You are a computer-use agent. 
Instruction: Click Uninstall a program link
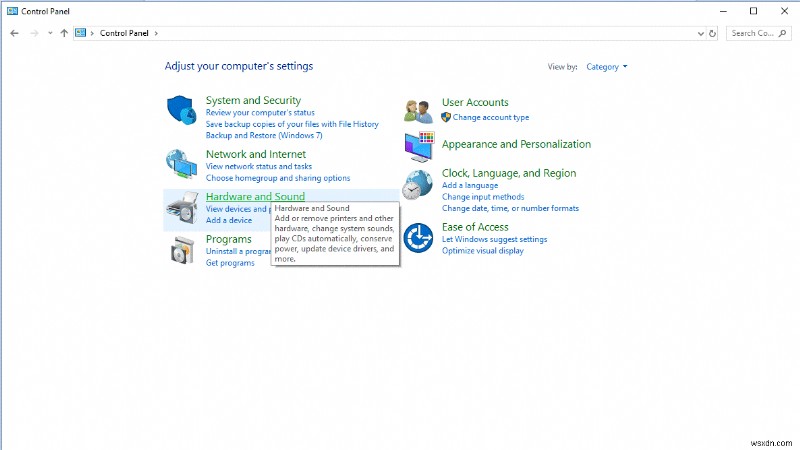[x=238, y=252]
